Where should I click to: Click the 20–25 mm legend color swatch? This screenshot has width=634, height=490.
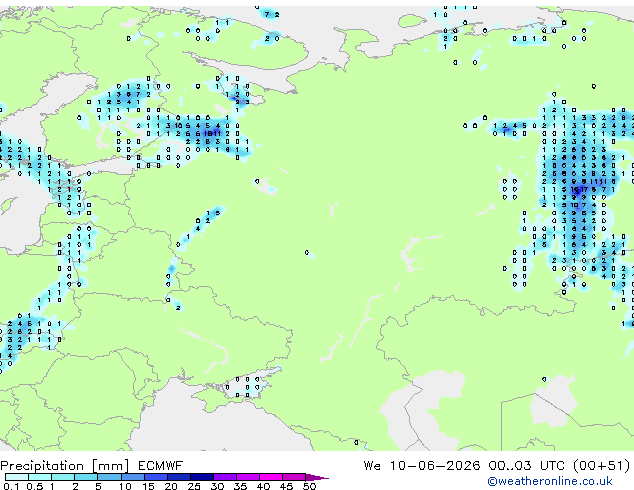(178, 477)
